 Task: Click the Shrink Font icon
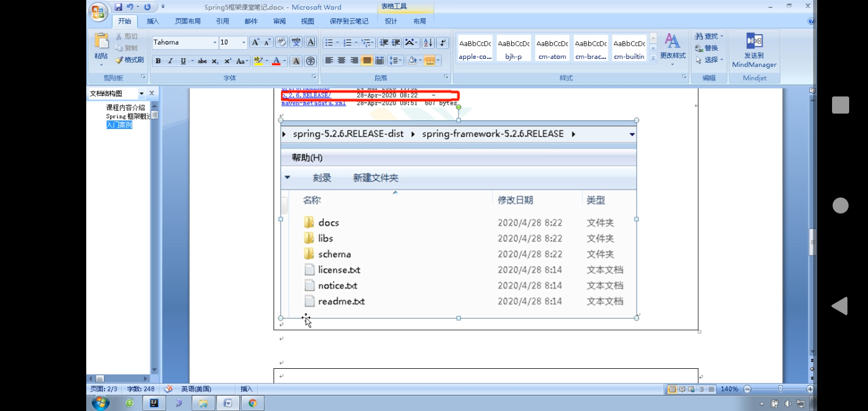[267, 42]
